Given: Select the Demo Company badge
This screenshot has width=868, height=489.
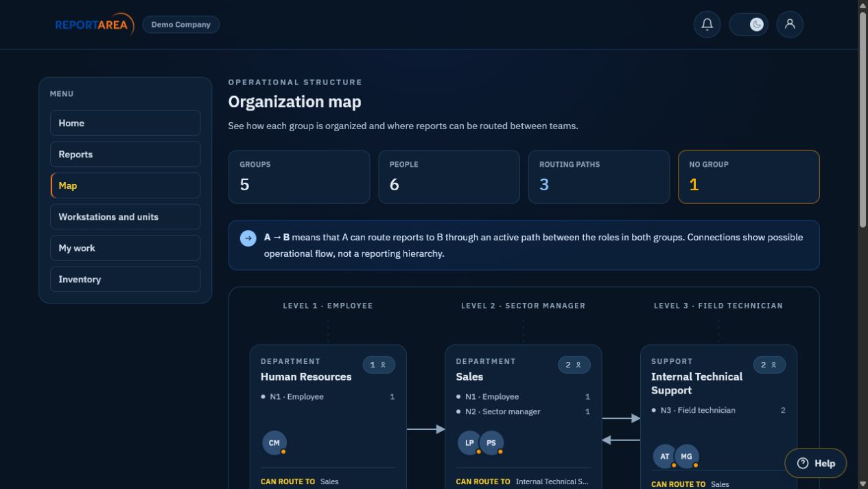Looking at the screenshot, I should tap(181, 25).
